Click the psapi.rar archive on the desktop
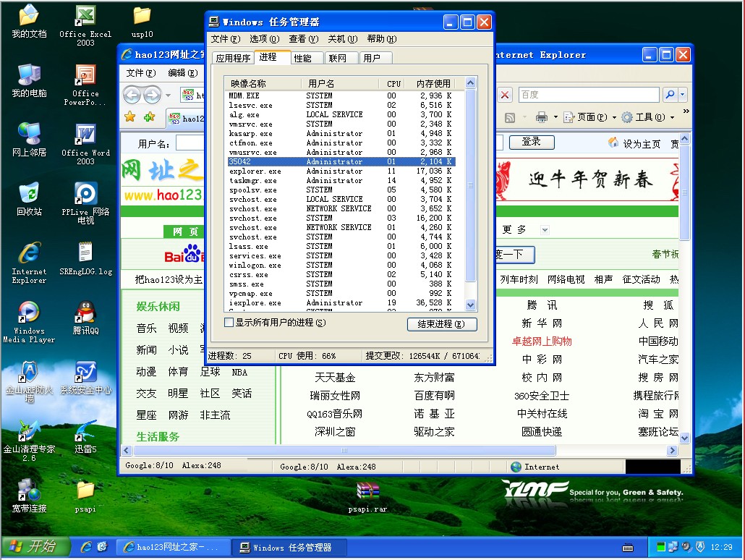745x560 pixels. pos(367,493)
